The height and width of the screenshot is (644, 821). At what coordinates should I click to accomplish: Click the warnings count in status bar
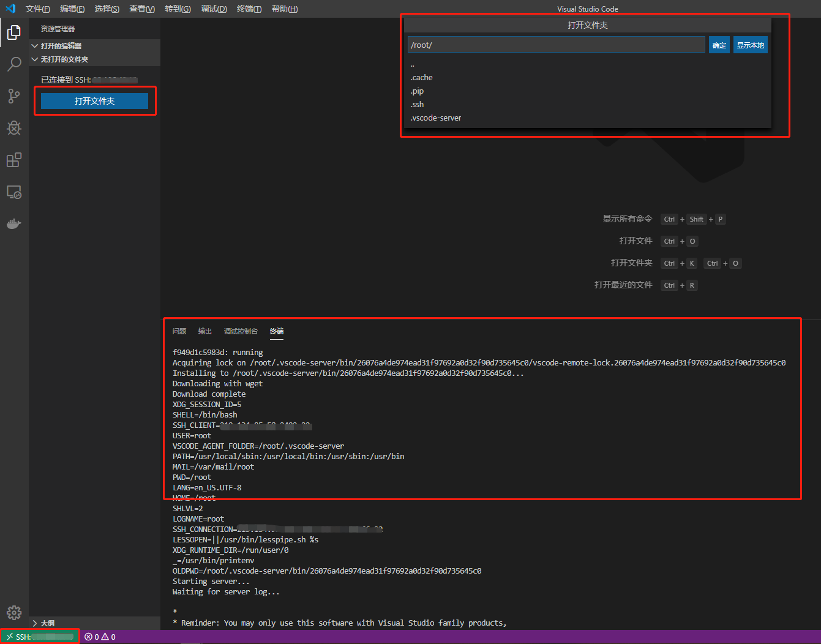[108, 637]
